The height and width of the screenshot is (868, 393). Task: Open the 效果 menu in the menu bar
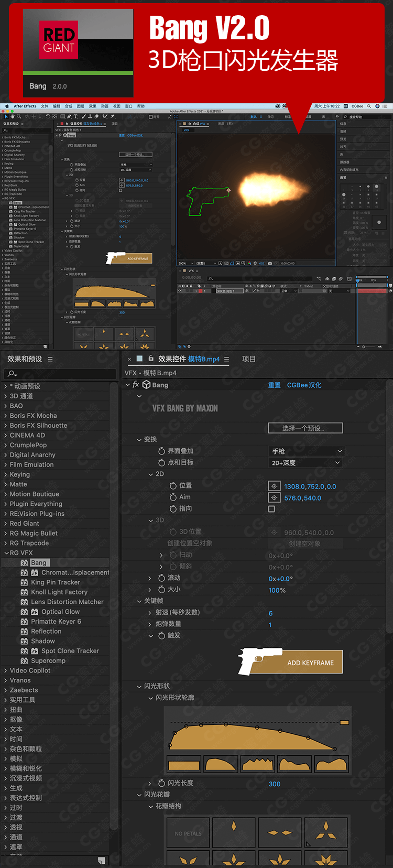pyautogui.click(x=93, y=106)
